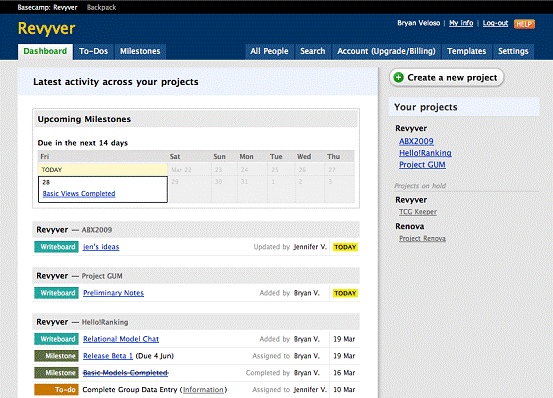553x398 pixels.
Task: Open the Settings tab
Action: (x=513, y=51)
